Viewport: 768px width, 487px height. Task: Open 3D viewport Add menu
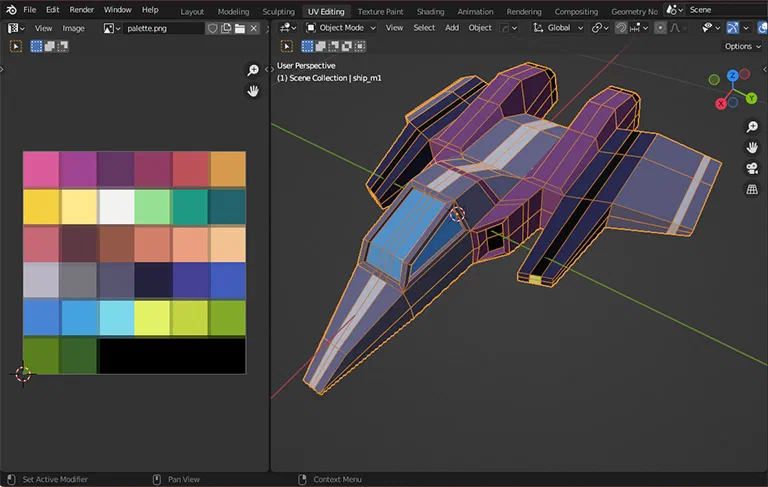452,28
